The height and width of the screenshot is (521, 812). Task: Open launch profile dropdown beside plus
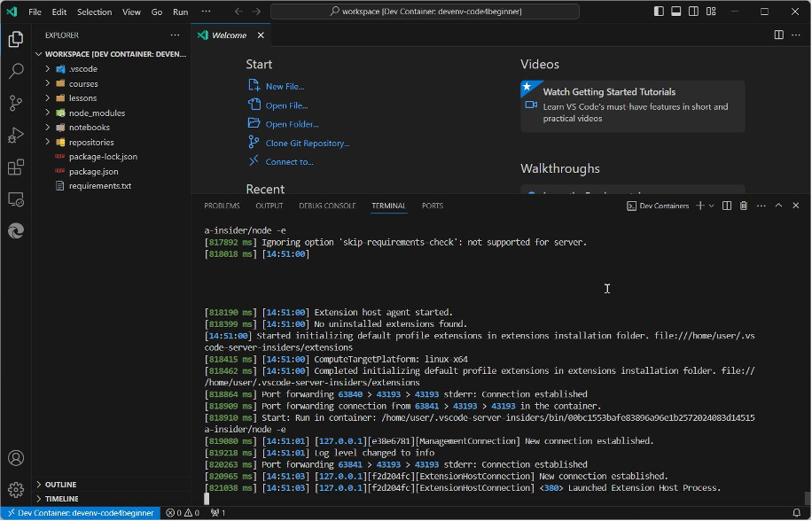point(712,206)
